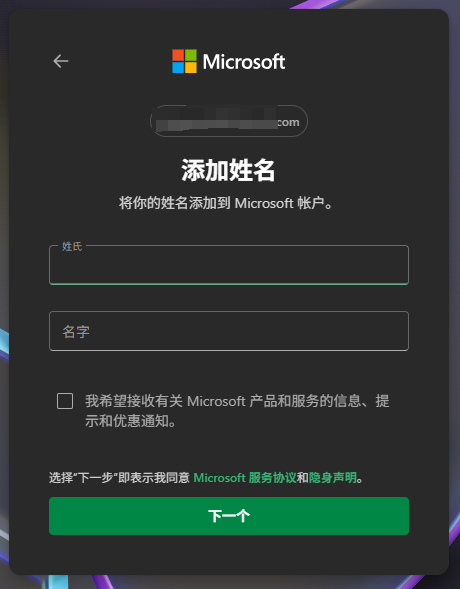Screen dimensions: 460x589
Task: Click the 添加姓名 heading
Action: pos(228,171)
